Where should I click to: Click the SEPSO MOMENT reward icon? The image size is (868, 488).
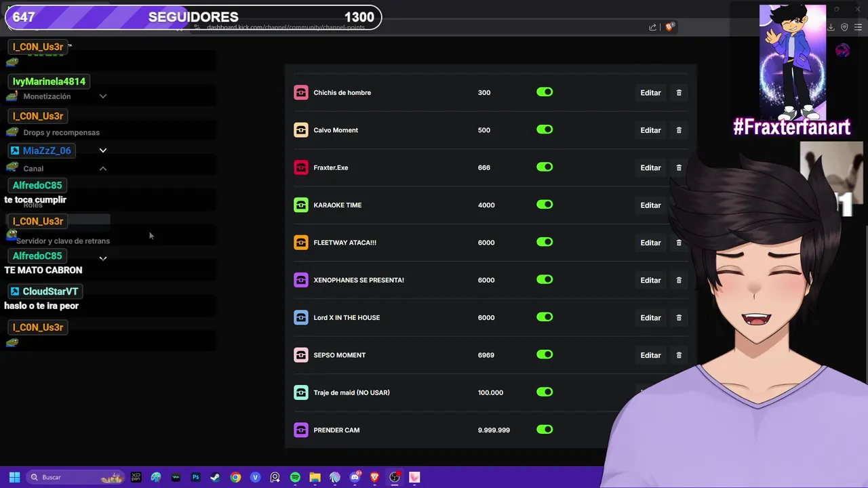(x=300, y=355)
